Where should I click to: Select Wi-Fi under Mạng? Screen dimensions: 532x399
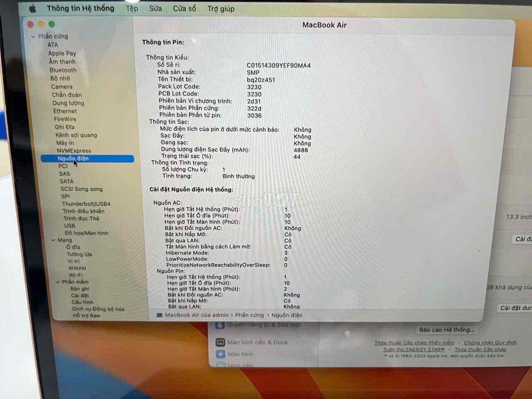76,275
